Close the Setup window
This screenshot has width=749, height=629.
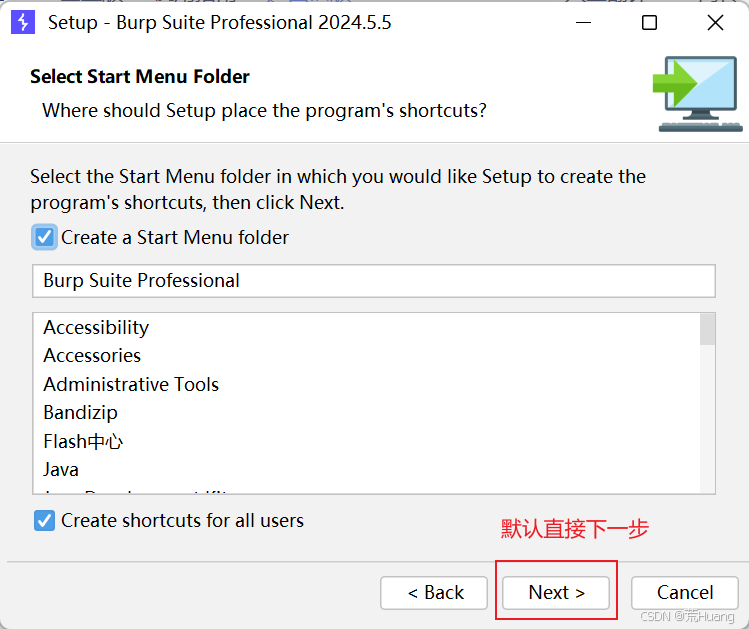pyautogui.click(x=715, y=22)
